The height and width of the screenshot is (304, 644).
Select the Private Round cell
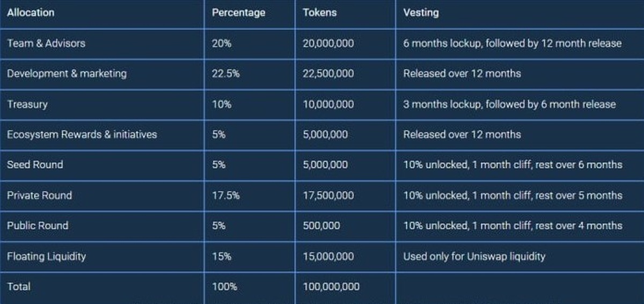(x=39, y=196)
